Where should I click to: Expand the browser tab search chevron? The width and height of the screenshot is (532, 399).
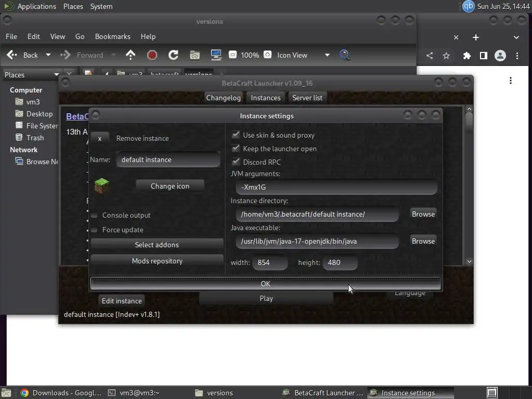(516, 37)
